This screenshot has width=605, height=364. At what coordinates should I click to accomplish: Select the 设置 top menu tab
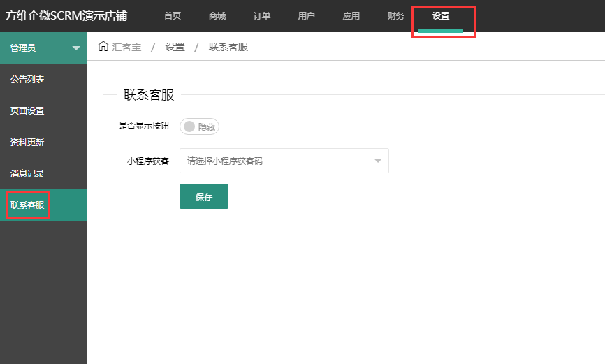441,16
